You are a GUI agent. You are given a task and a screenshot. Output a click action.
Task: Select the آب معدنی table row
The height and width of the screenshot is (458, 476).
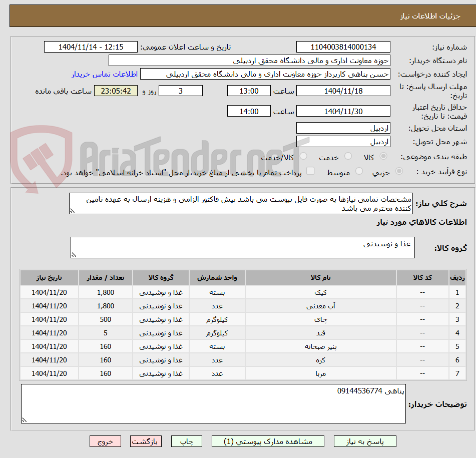click(243, 306)
